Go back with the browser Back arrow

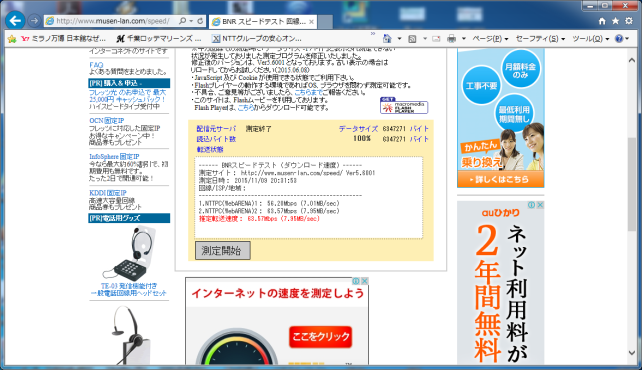pos(15,20)
